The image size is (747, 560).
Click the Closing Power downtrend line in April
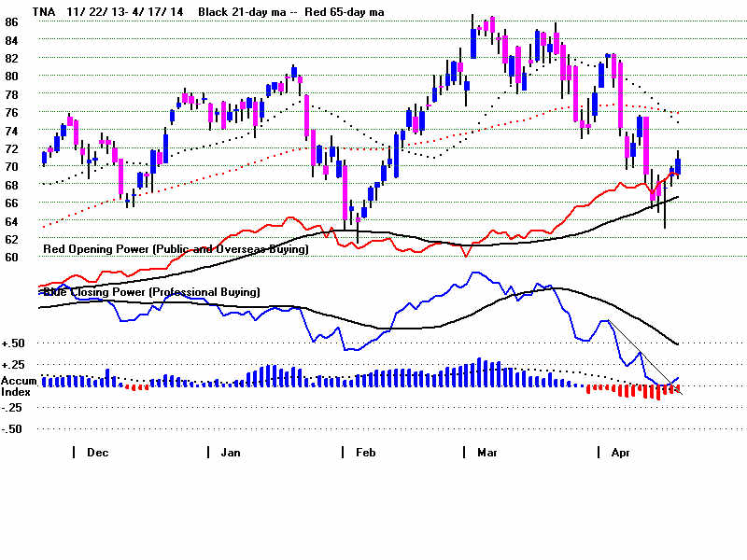(645, 358)
